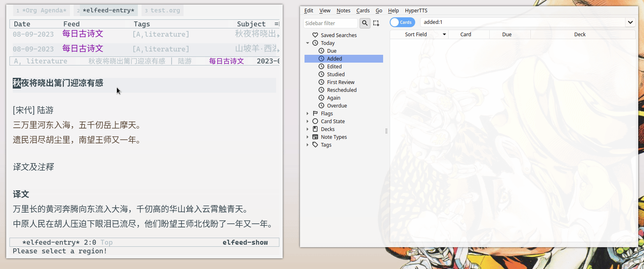This screenshot has height=269, width=644.
Task: Expand the Note Types tree section
Action: point(307,137)
